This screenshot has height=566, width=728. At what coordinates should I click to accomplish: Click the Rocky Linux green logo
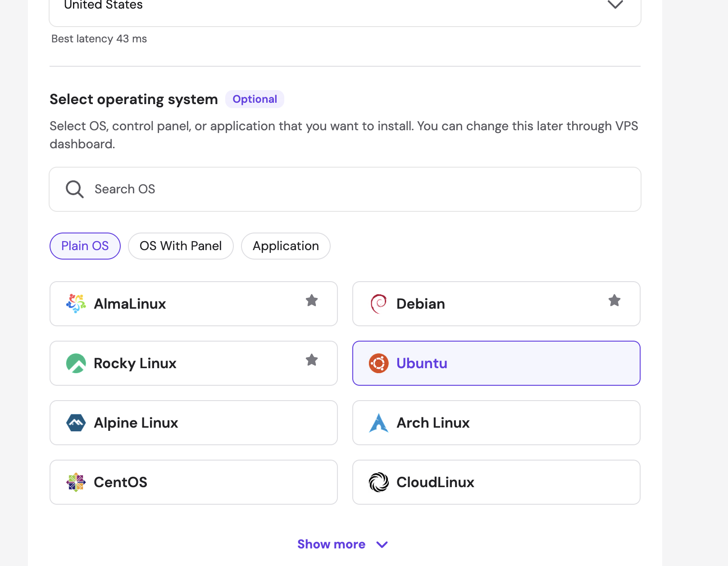click(76, 363)
